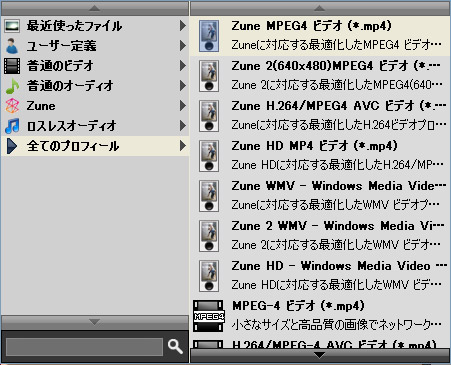Click the profile list scroll-up bar
The height and width of the screenshot is (365, 451).
(x=320, y=8)
